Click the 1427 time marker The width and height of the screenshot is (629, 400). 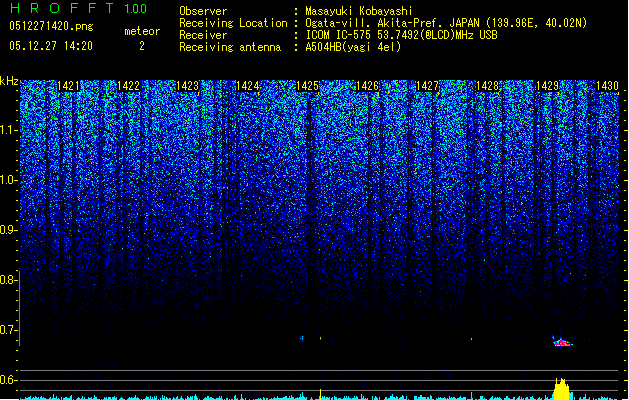(428, 86)
